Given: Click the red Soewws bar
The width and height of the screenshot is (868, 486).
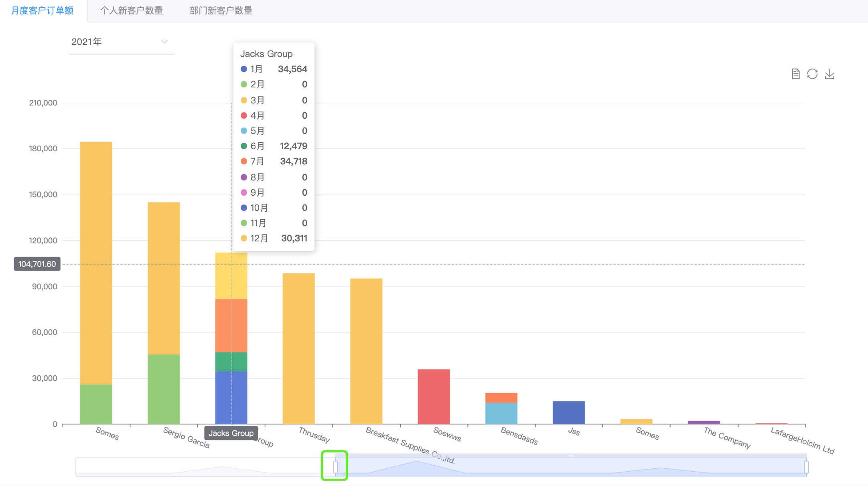Looking at the screenshot, I should [434, 396].
